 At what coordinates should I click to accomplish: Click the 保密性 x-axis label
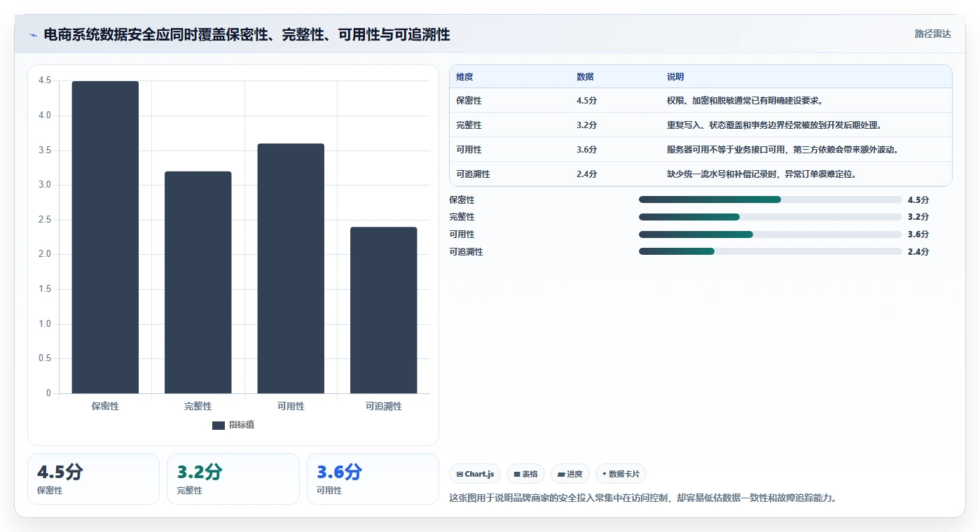tap(105, 406)
